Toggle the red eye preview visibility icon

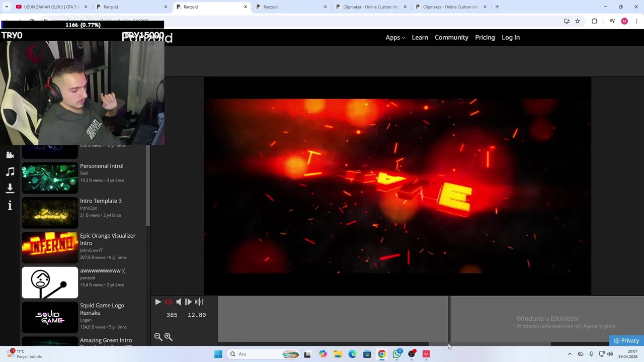click(x=169, y=302)
